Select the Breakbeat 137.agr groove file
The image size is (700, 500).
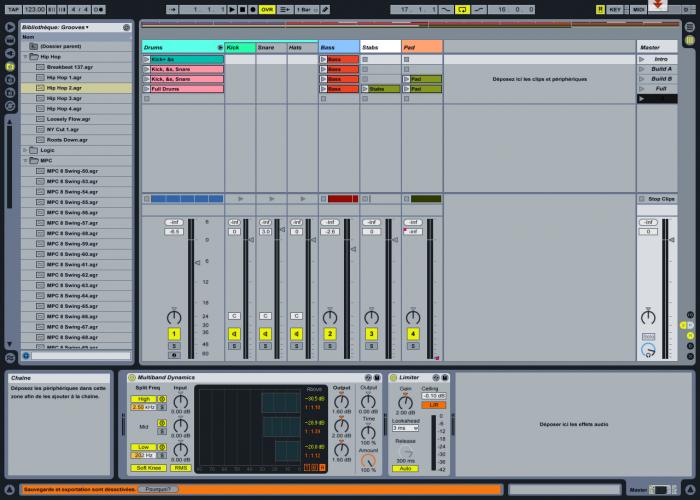pos(76,67)
